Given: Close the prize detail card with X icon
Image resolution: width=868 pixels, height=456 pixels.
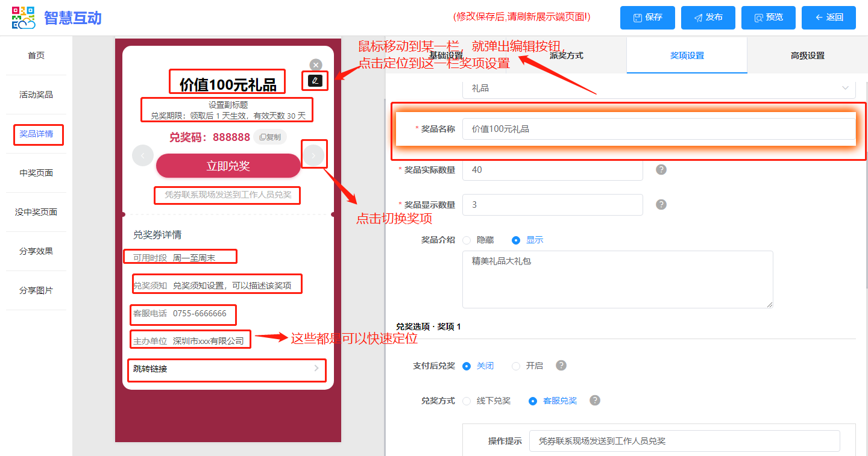Looking at the screenshot, I should tap(316, 64).
